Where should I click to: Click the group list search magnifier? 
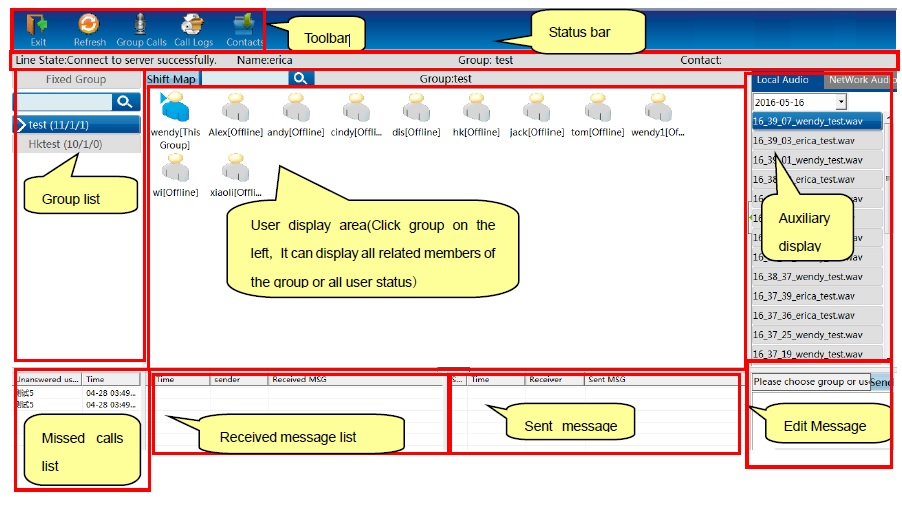point(125,101)
